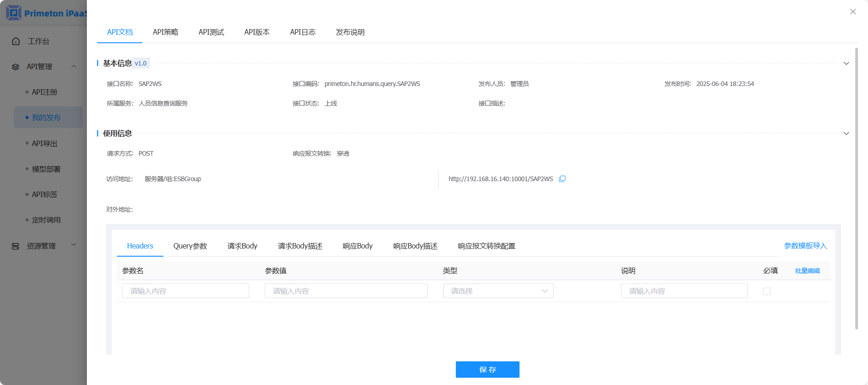Click the 资源管理 server icon
This screenshot has height=385, width=868.
click(15, 246)
